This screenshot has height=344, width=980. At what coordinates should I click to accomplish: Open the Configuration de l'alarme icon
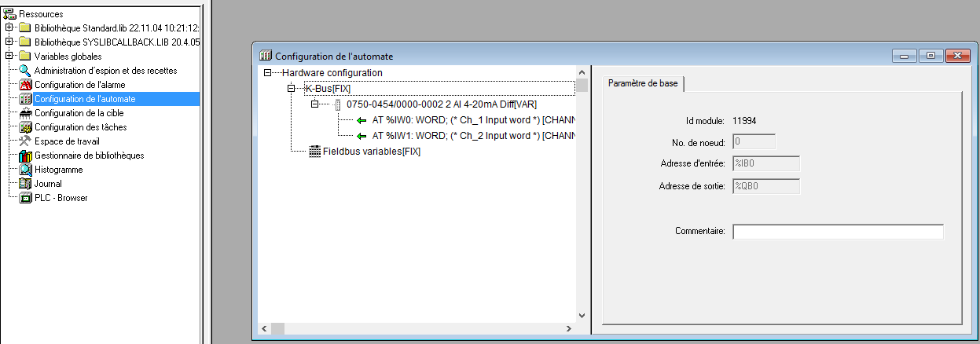(x=25, y=85)
